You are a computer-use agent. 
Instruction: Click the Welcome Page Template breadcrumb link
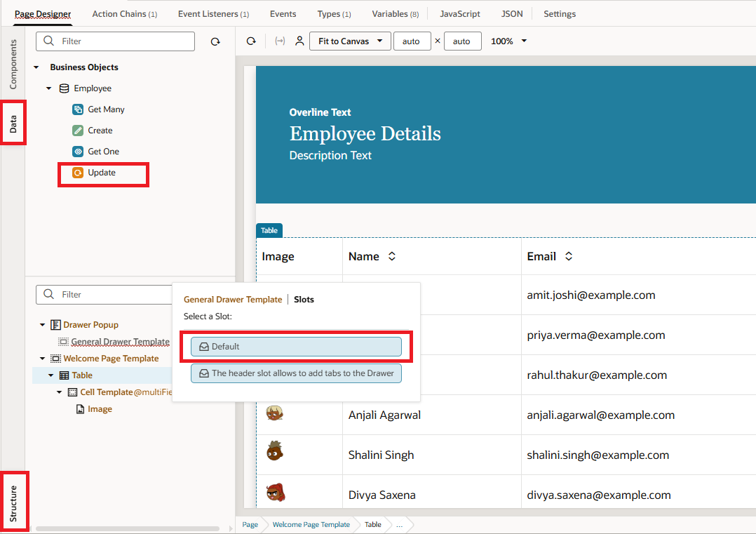click(x=311, y=525)
